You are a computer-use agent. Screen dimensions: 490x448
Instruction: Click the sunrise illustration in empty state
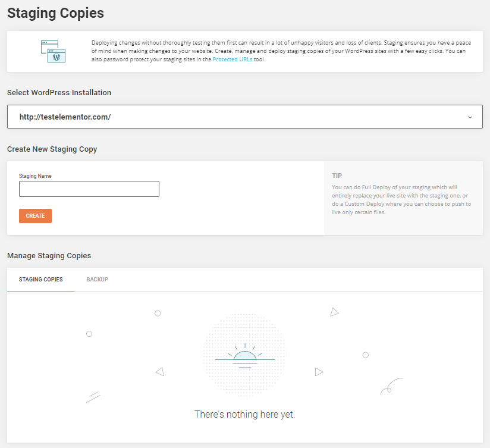coord(244,355)
